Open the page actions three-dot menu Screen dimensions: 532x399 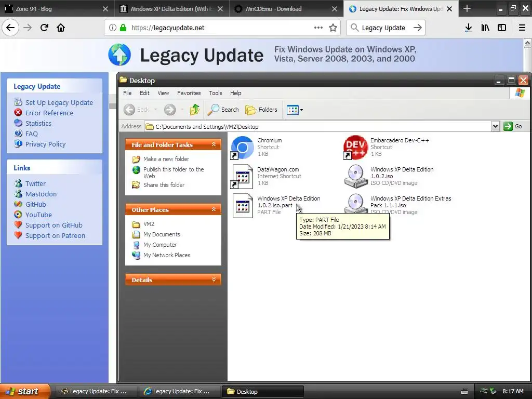[318, 28]
